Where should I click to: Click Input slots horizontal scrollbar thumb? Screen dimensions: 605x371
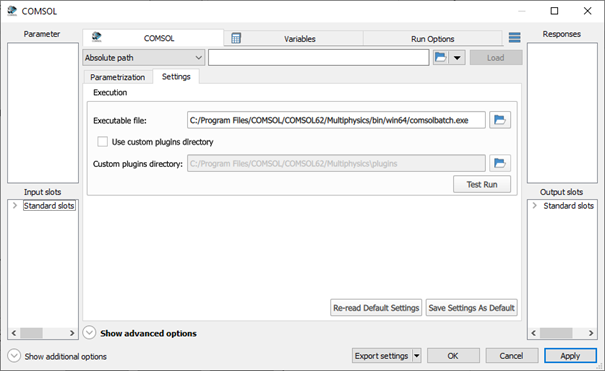pos(31,333)
